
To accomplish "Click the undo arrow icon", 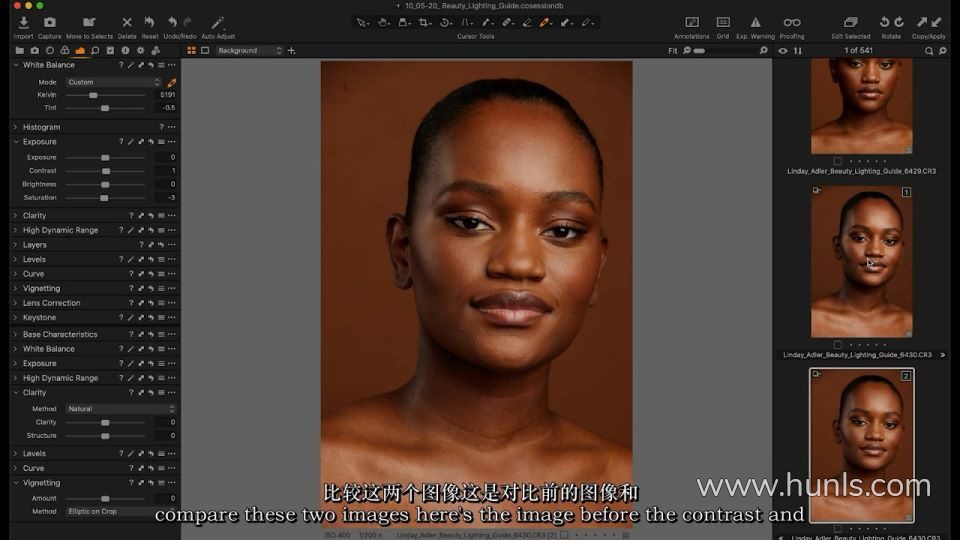I will coord(173,23).
